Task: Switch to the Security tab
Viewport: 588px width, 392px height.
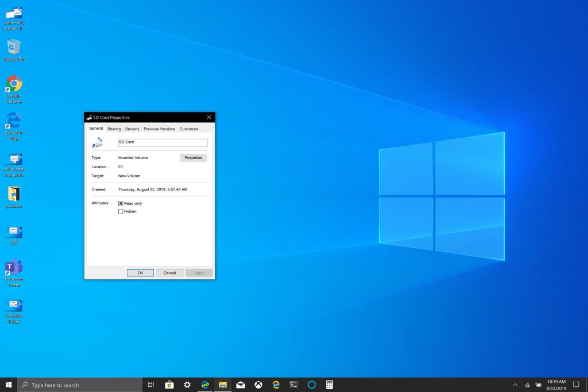Action: click(132, 129)
